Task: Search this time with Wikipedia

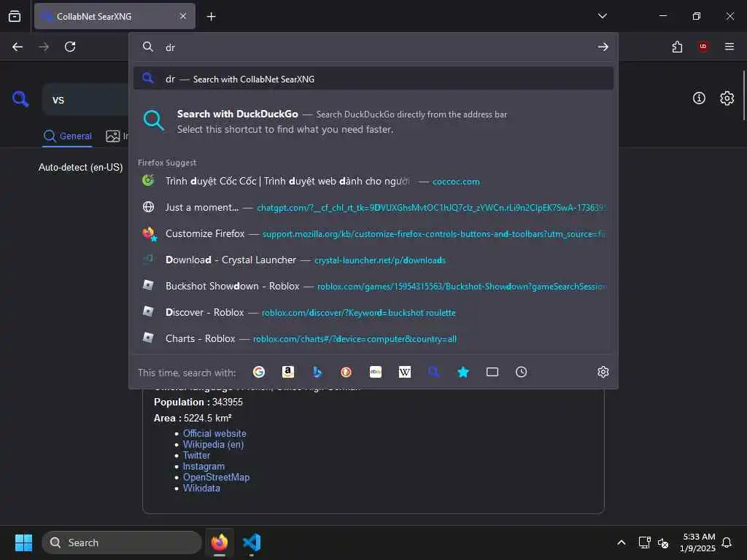Action: coord(404,372)
